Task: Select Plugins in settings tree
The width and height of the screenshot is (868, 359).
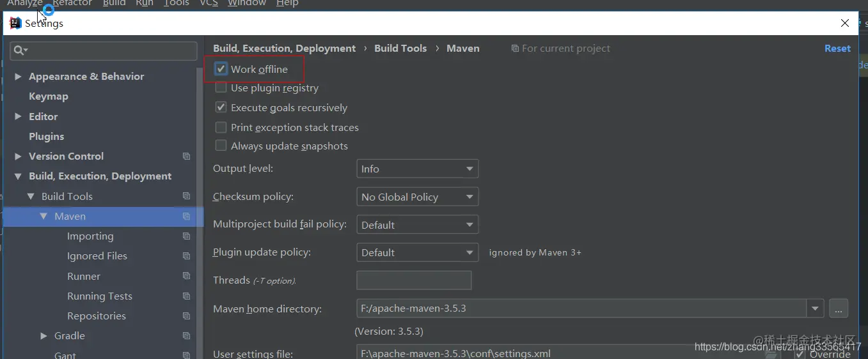Action: click(47, 137)
